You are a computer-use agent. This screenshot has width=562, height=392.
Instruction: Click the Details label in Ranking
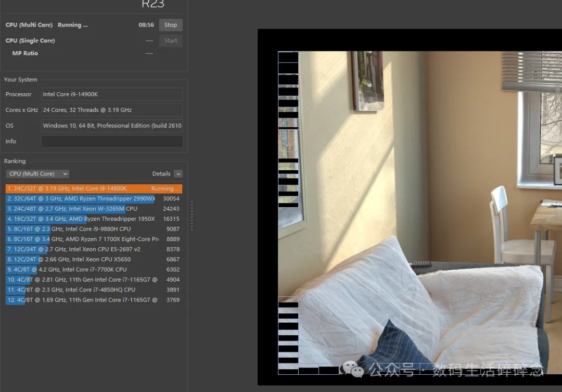pyautogui.click(x=161, y=173)
